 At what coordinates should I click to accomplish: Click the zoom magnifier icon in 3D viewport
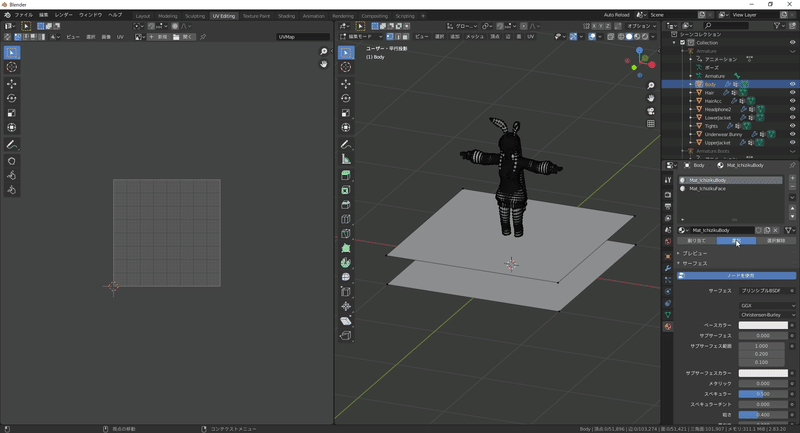click(651, 86)
